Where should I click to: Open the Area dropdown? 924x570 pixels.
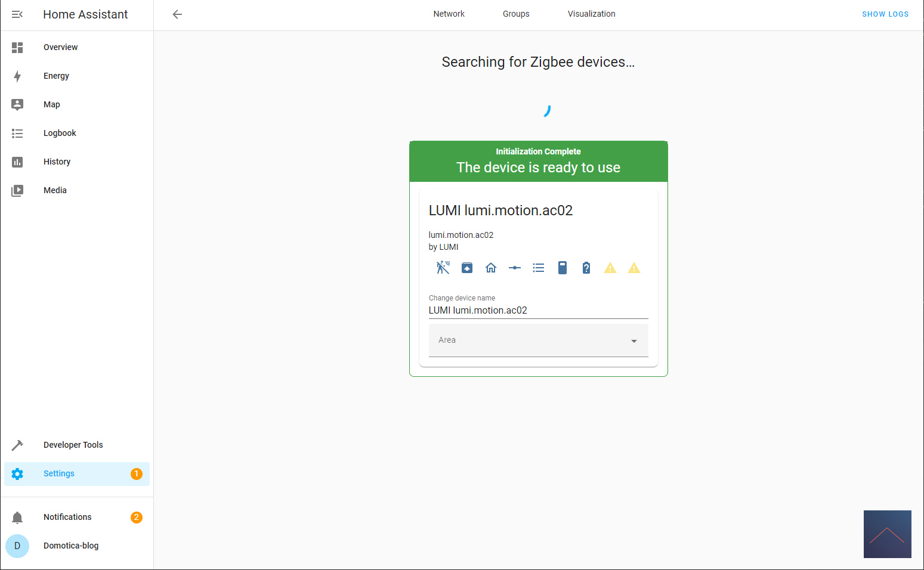(539, 340)
